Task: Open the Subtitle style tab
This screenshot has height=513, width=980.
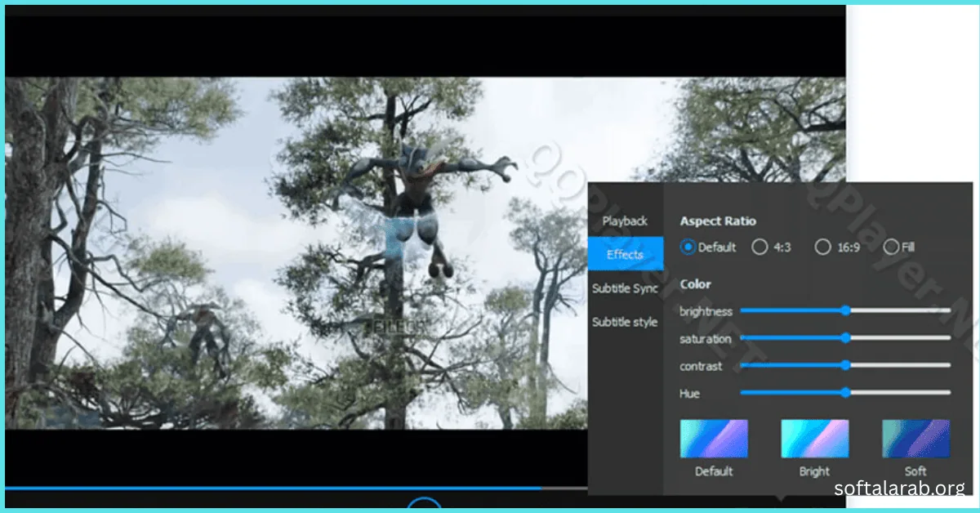Action: coord(625,322)
